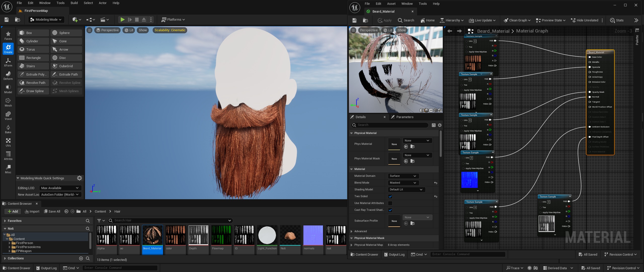644x272 pixels.
Task: Reset Blend Mode to default
Action: tap(436, 183)
